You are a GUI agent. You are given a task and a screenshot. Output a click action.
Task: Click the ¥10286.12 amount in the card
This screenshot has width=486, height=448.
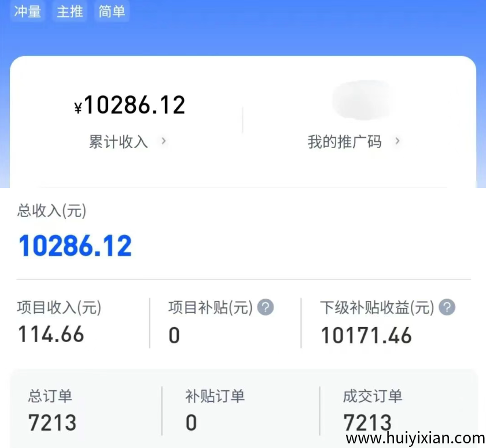(x=130, y=105)
